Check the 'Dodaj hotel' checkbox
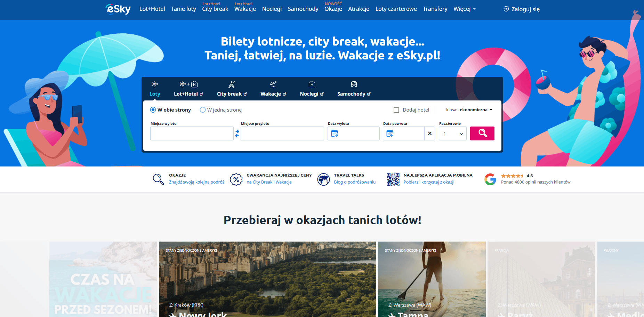Image resolution: width=644 pixels, height=317 pixels. [396, 110]
